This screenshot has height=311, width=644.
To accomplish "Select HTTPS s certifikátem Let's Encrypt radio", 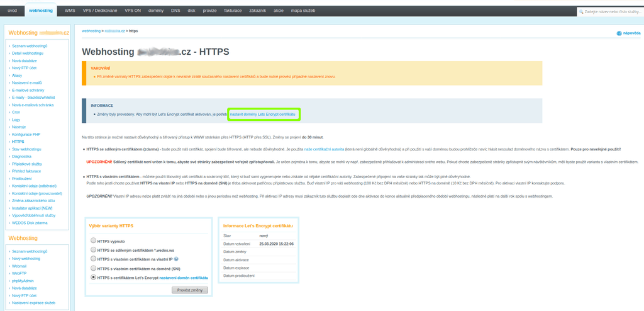I will pyautogui.click(x=94, y=277).
